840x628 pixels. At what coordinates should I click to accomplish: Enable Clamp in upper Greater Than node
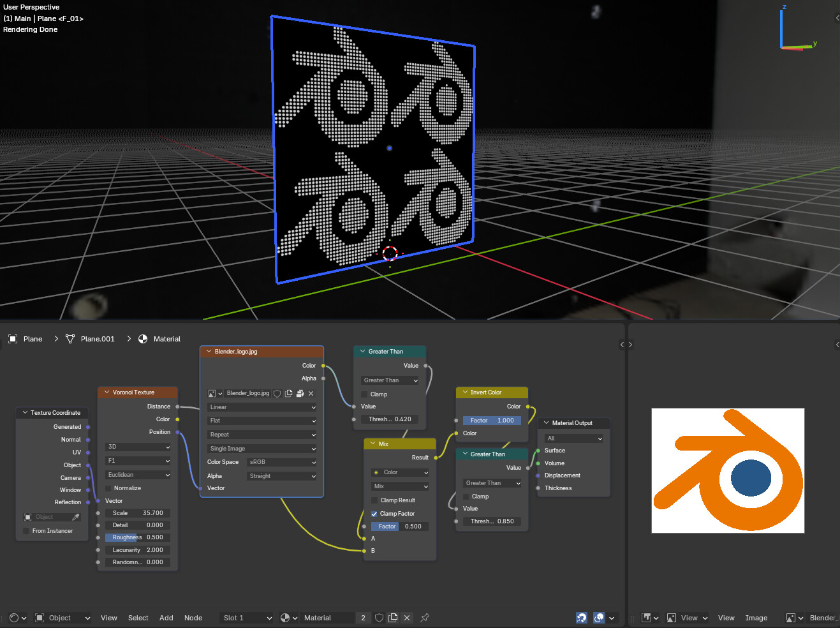pyautogui.click(x=365, y=394)
